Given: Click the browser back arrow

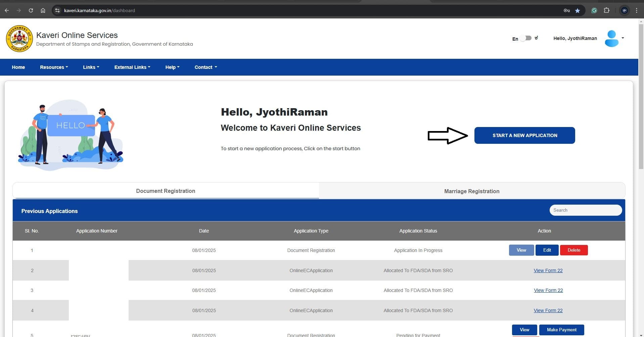Looking at the screenshot, I should (7, 10).
